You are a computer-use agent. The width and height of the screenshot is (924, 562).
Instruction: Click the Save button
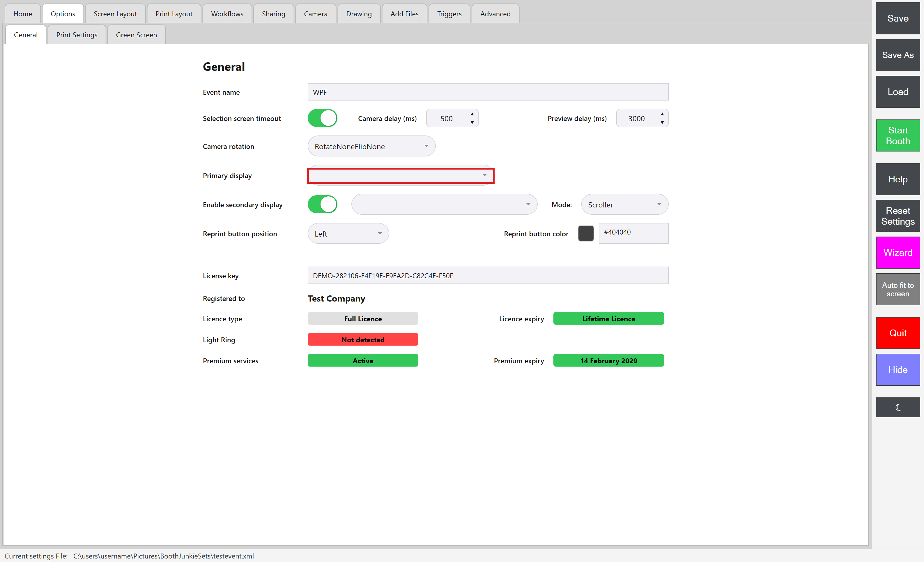[898, 18]
